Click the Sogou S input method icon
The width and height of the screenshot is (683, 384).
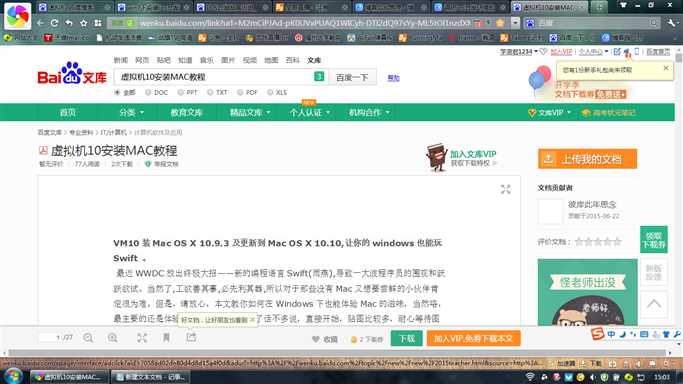(598, 334)
